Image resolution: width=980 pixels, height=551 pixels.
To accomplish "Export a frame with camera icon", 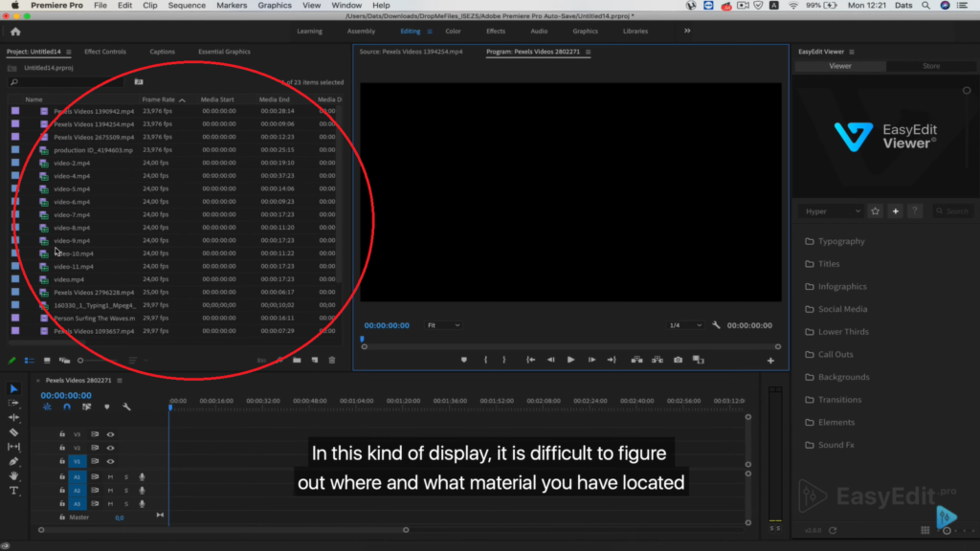I will point(679,360).
